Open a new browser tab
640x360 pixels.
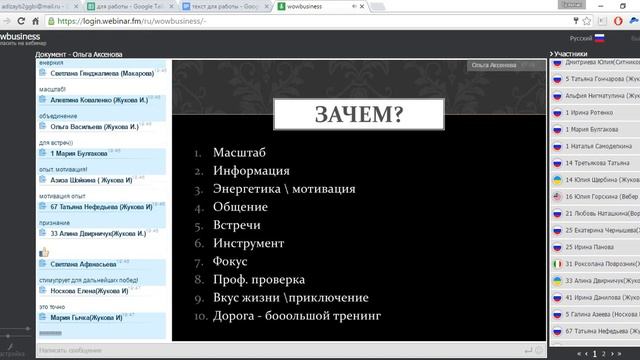point(378,7)
